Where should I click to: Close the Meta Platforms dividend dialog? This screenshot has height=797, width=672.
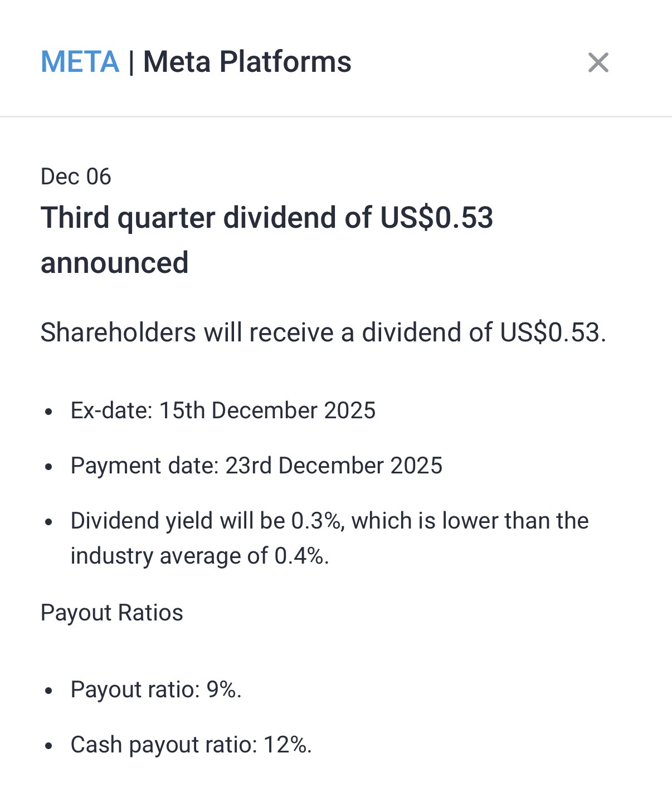click(x=598, y=62)
